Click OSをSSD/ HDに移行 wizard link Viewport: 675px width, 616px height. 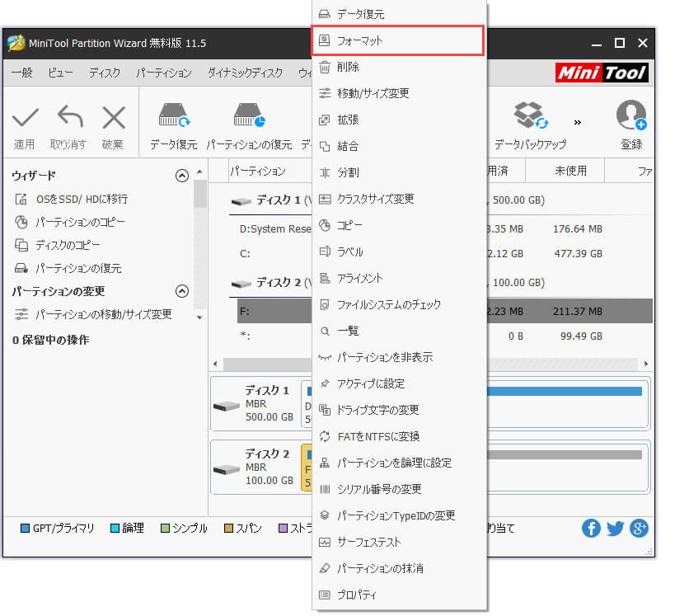[81, 199]
